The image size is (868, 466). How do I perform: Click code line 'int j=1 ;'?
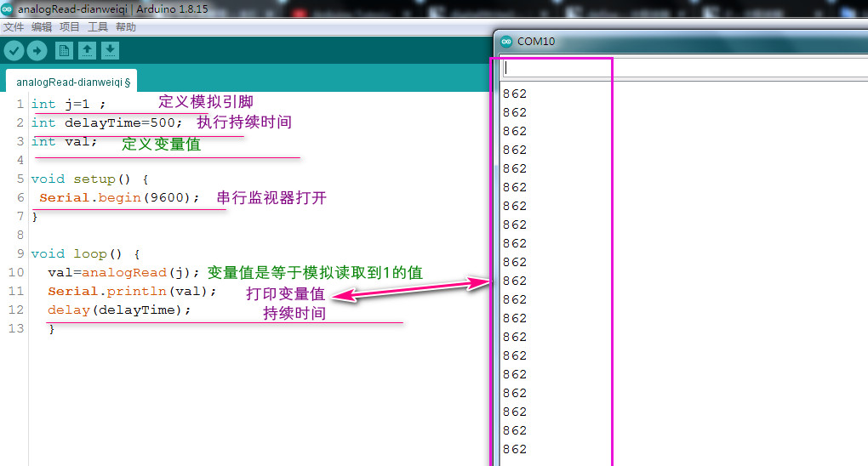pos(68,104)
